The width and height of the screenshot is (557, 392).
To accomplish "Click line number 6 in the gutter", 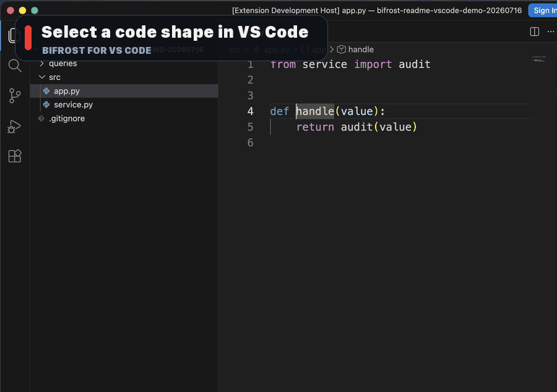I will pos(251,143).
